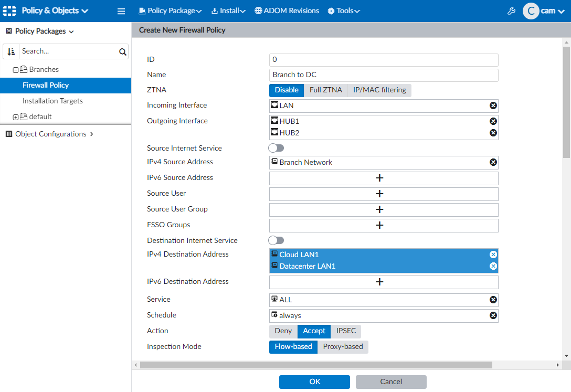Open the Policy Package dropdown menu
The image size is (571, 392).
click(x=170, y=11)
